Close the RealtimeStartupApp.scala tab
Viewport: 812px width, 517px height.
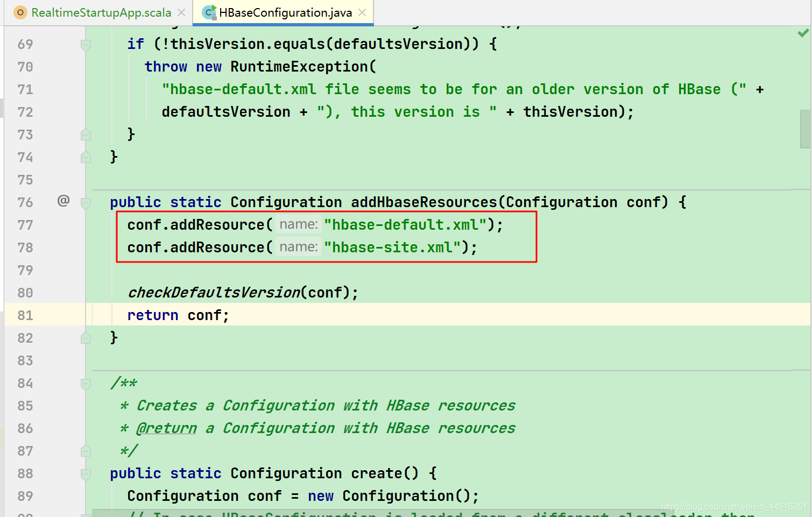[180, 12]
